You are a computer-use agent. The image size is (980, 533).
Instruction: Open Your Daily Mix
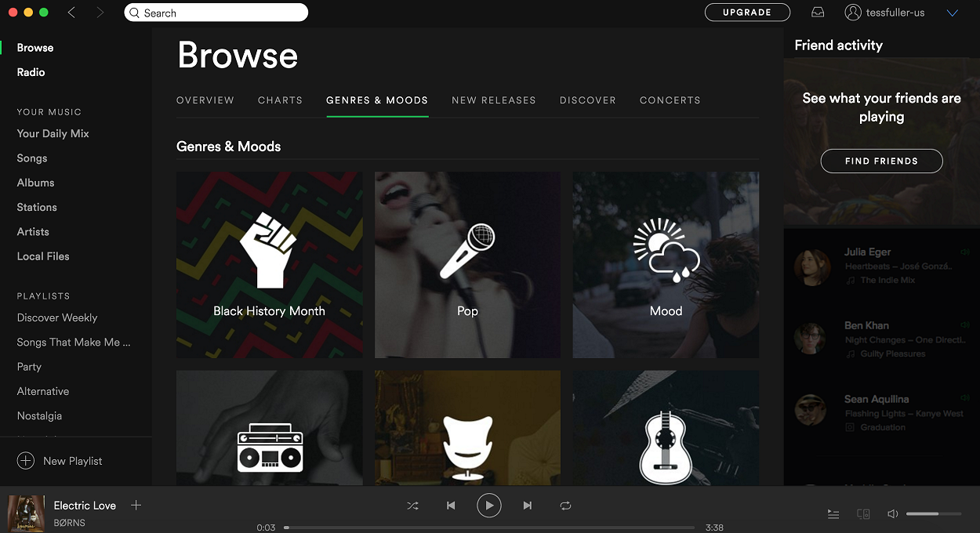click(x=53, y=134)
